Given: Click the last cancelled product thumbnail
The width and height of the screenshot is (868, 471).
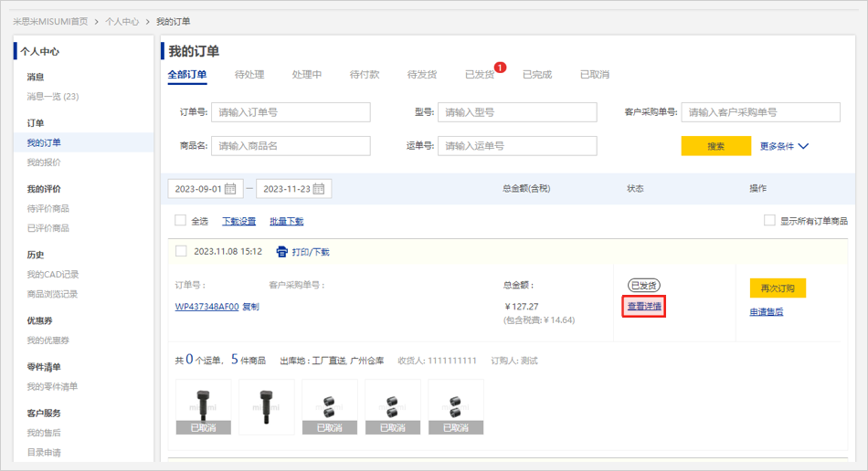Looking at the screenshot, I should (456, 407).
